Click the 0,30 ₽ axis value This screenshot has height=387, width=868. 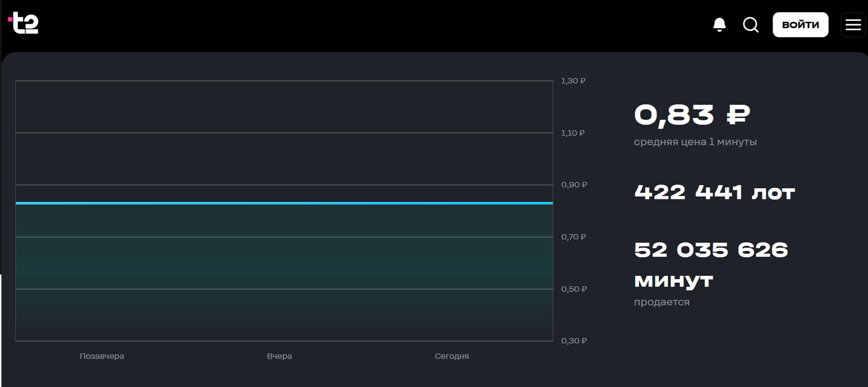573,341
